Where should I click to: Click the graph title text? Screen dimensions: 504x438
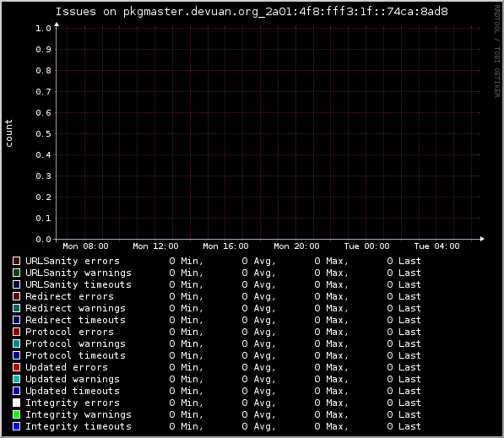click(252, 12)
